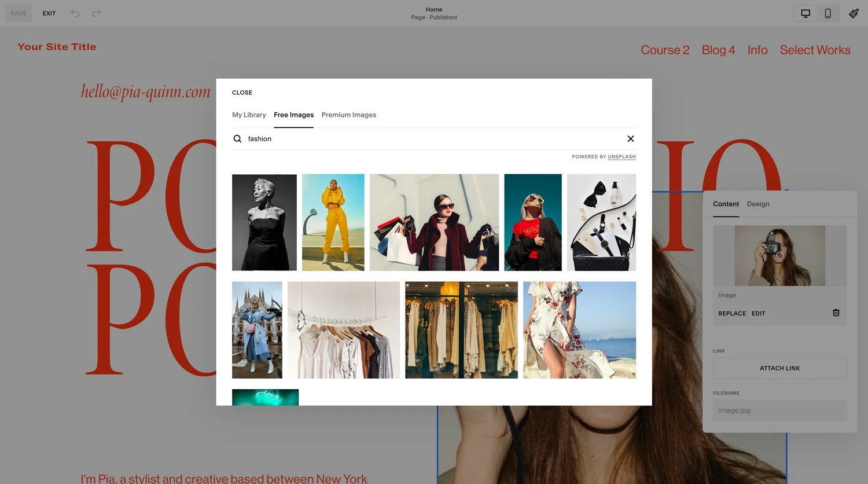Select handbag and sunglasses flatlay photo

tap(601, 222)
